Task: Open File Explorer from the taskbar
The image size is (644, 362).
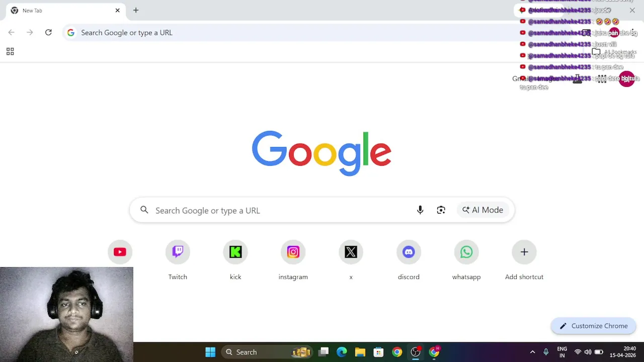Action: click(x=360, y=352)
